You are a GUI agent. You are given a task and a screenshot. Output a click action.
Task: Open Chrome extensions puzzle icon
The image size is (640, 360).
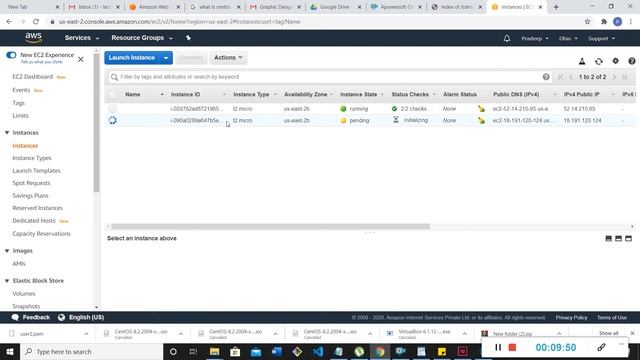[604, 22]
